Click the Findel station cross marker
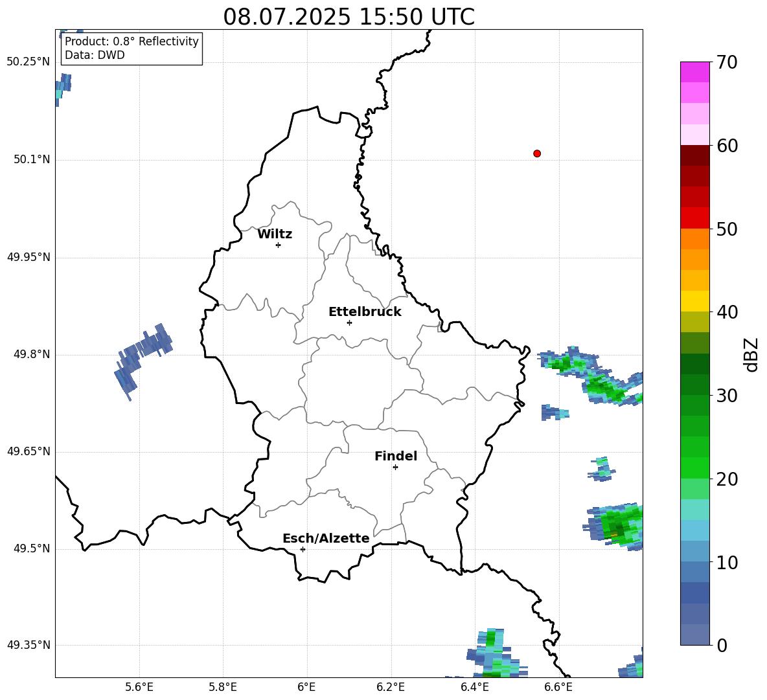767x700 pixels. pyautogui.click(x=395, y=468)
